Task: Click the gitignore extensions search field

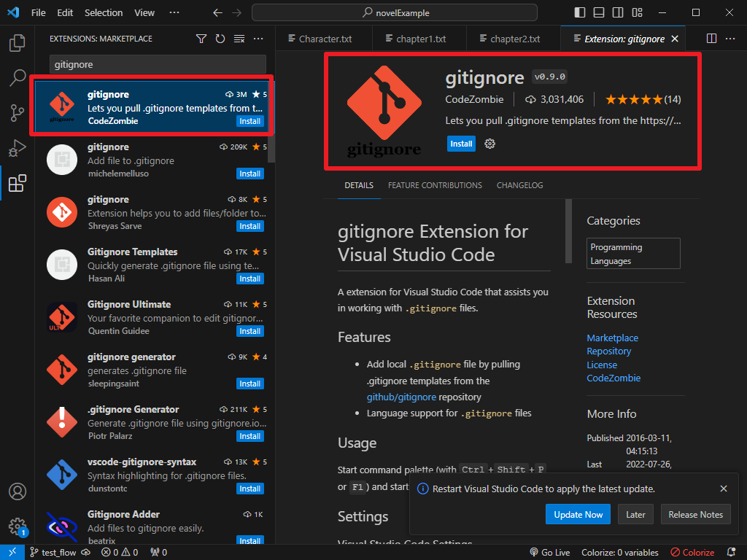Action: [158, 64]
